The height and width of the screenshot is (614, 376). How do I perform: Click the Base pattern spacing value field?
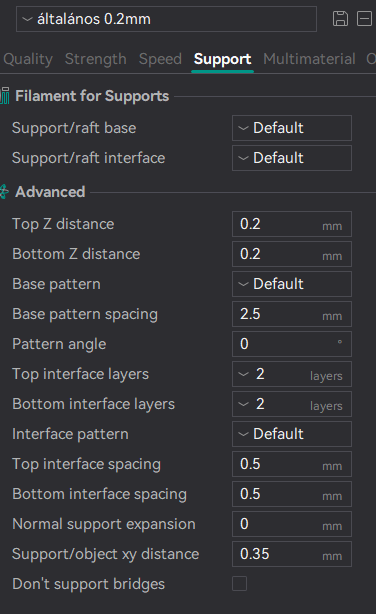click(292, 314)
